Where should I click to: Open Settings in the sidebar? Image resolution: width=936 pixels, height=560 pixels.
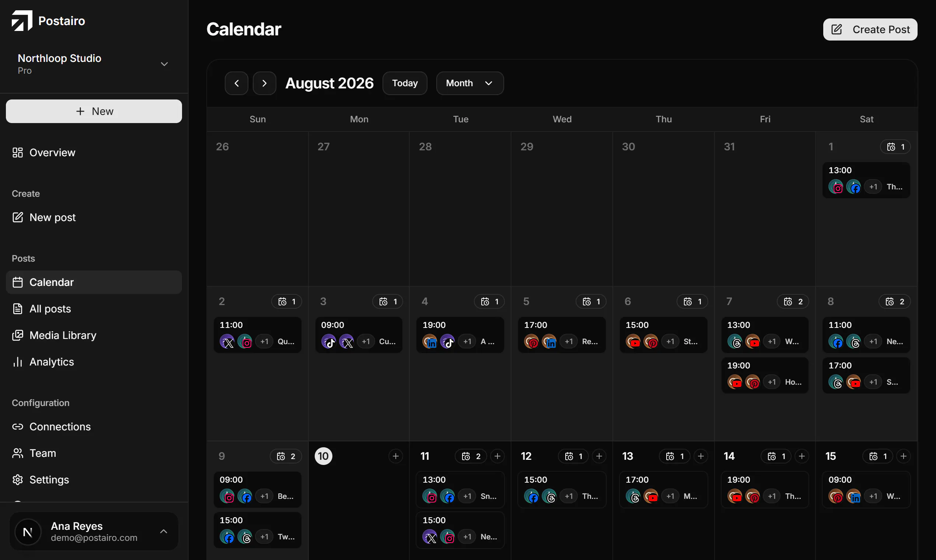(x=94, y=480)
